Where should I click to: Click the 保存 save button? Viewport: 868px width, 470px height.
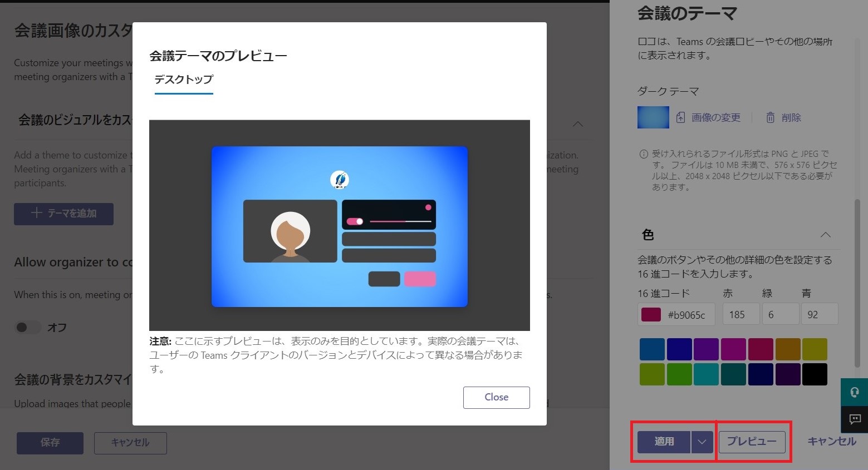[x=50, y=443]
